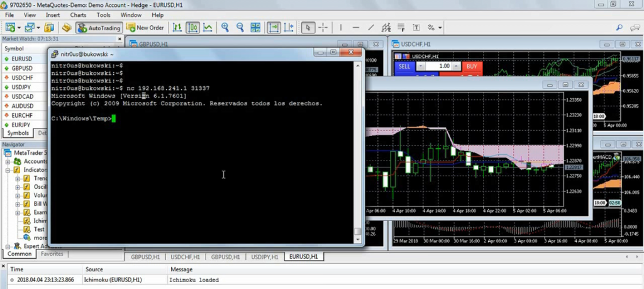Open the Tools menu
Image resolution: width=644 pixels, height=289 pixels.
click(104, 15)
